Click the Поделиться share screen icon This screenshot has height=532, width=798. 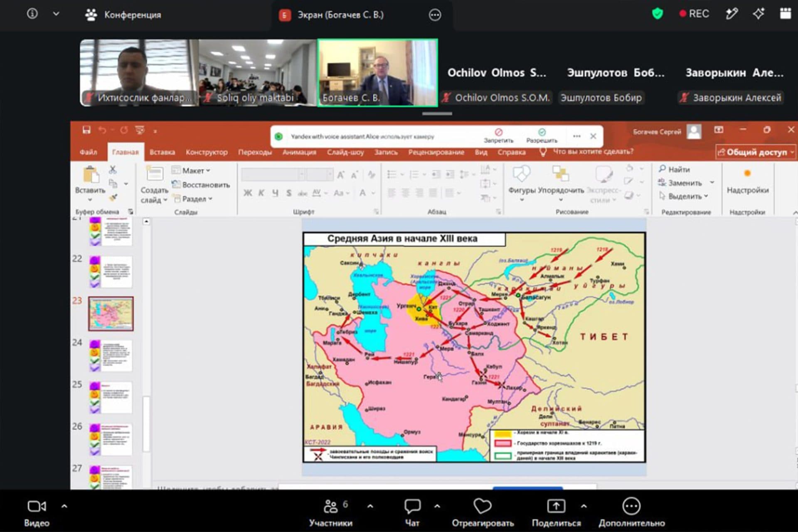click(x=556, y=506)
